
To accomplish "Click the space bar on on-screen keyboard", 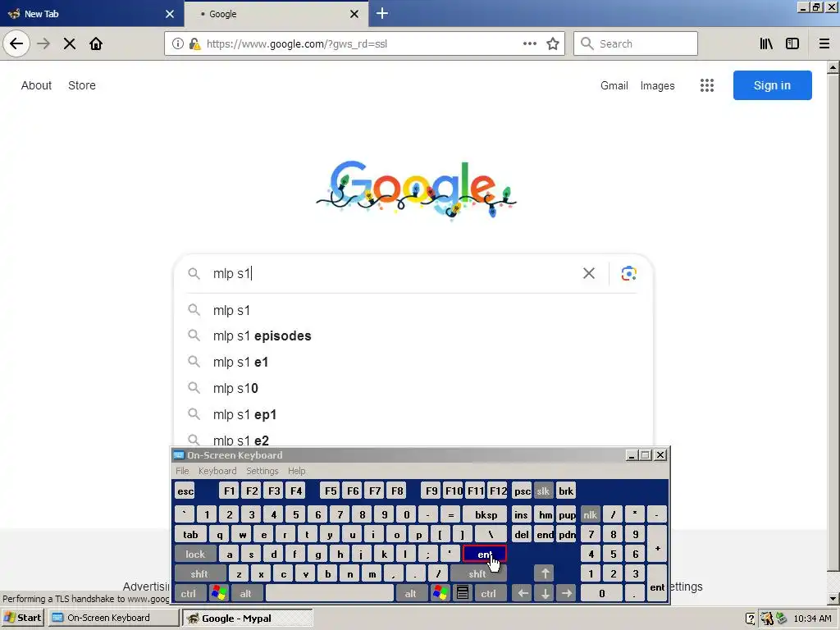I will tap(330, 593).
